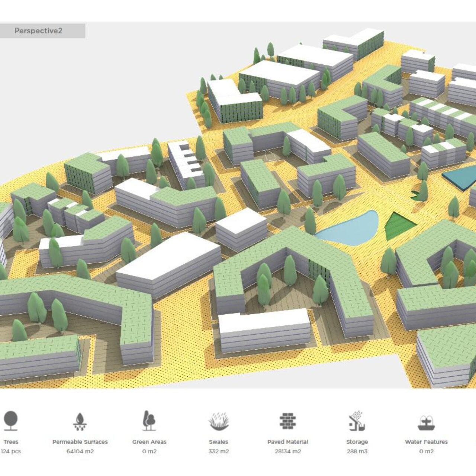Select the light blue pond in the scene

pos(349,228)
